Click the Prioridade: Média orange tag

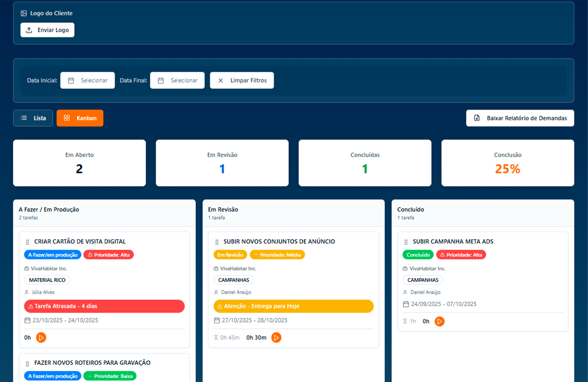[x=277, y=255]
